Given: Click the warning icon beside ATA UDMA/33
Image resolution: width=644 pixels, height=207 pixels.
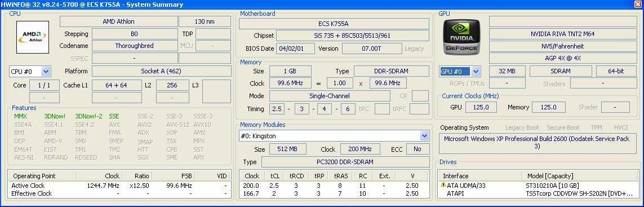Looking at the screenshot, I should tap(443, 185).
